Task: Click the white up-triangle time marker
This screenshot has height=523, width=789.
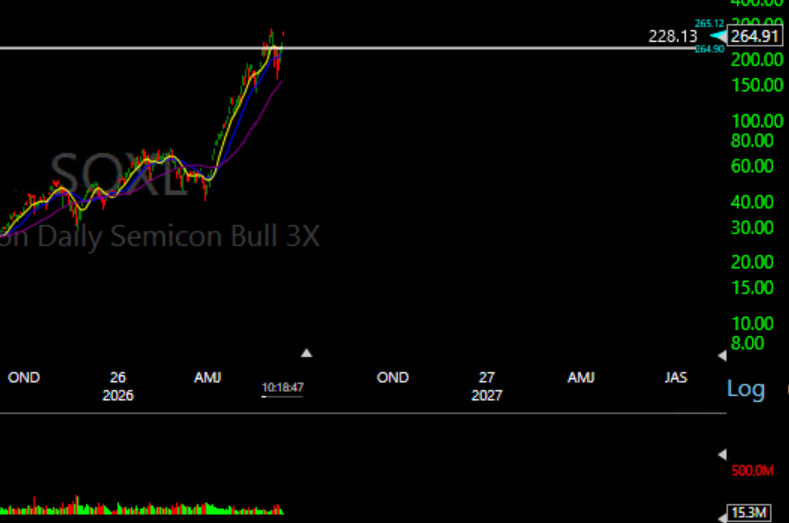Action: coord(306,353)
